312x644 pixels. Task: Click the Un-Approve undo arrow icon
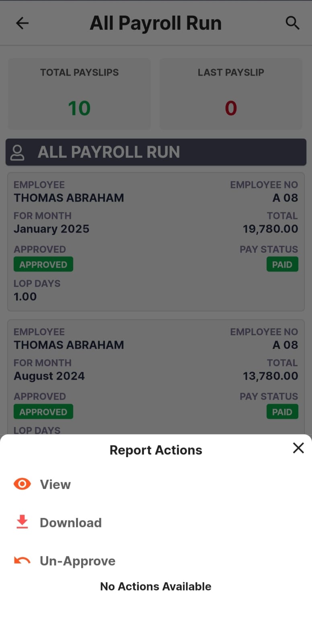click(22, 560)
